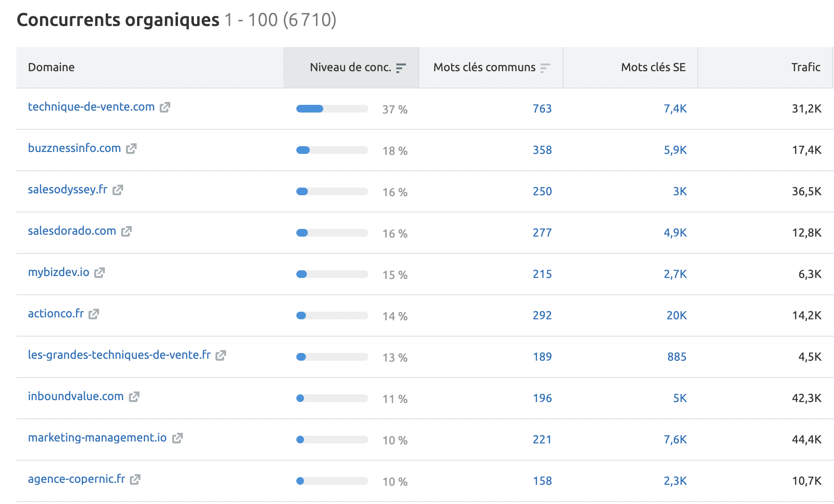The image size is (834, 504).
Task: Select traffic value 6,3K
Action: (810, 274)
